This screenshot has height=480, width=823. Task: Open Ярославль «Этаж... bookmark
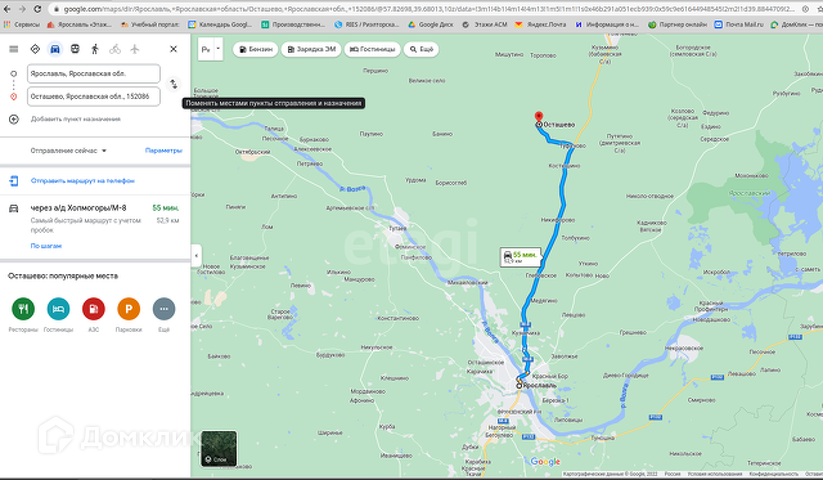coord(79,25)
